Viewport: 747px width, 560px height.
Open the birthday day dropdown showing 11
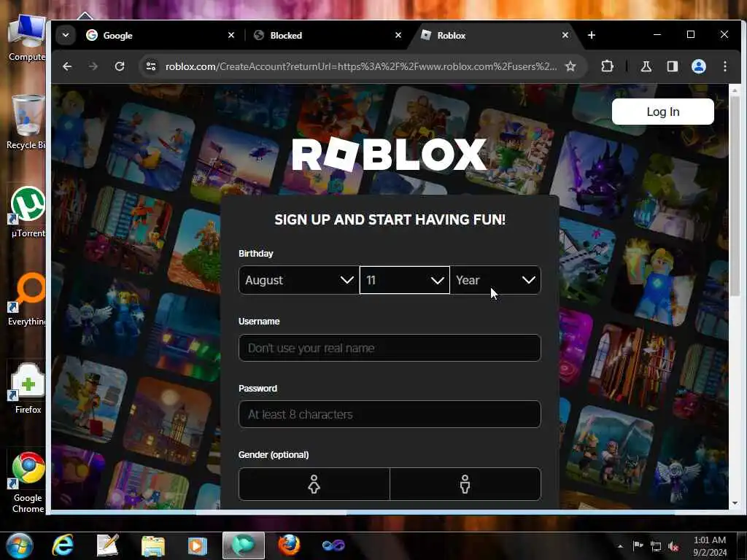(404, 280)
